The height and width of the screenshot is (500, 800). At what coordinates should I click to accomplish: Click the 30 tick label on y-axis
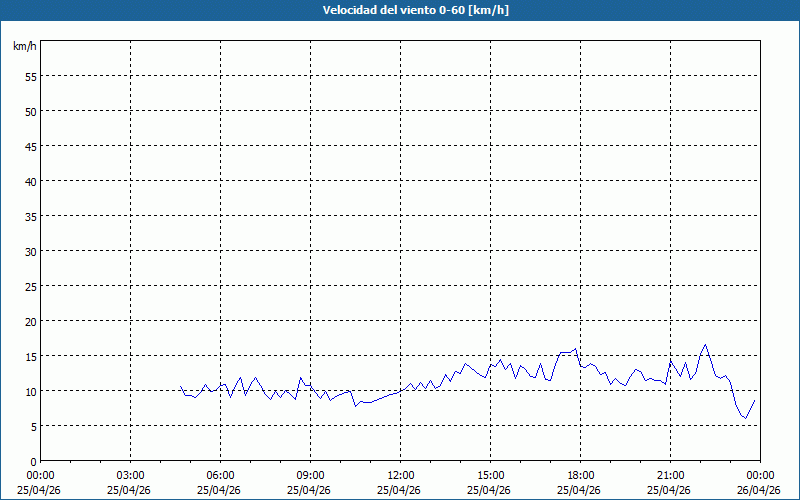tap(30, 251)
